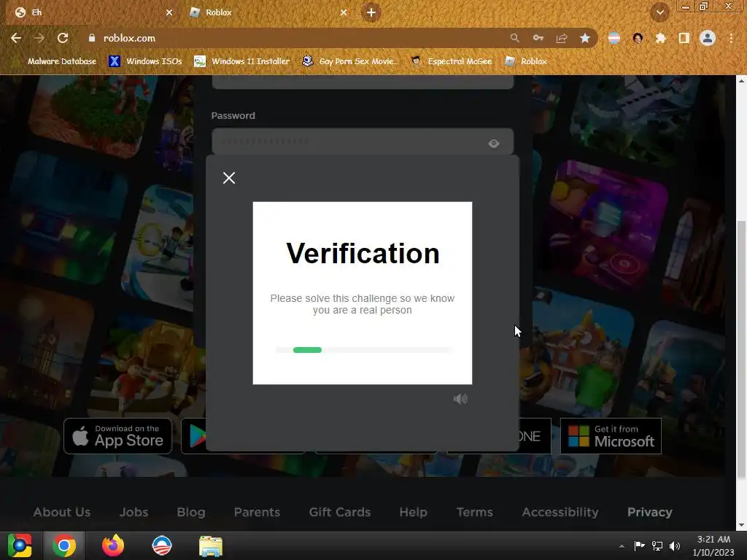The height and width of the screenshot is (560, 747).
Task: Open the Get it from Microsoft badge
Action: [x=611, y=436]
